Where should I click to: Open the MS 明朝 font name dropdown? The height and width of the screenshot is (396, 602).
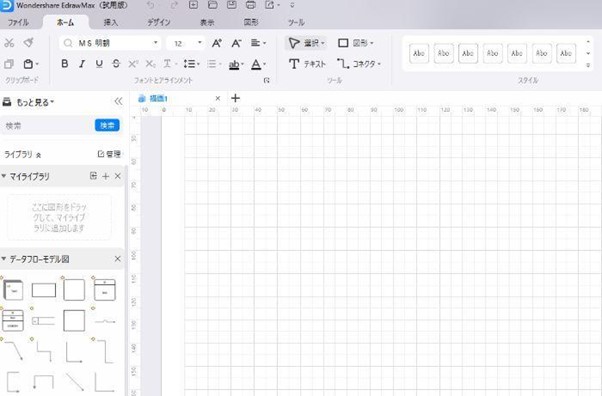click(155, 43)
